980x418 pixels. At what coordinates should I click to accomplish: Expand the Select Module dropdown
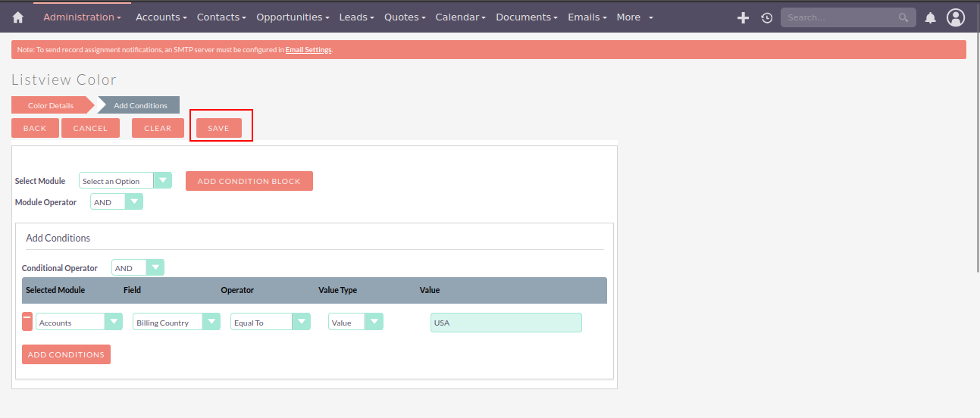tap(125, 181)
